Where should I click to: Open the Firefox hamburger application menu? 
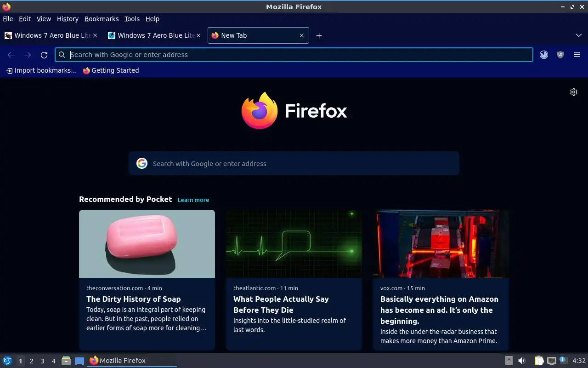pyautogui.click(x=577, y=55)
